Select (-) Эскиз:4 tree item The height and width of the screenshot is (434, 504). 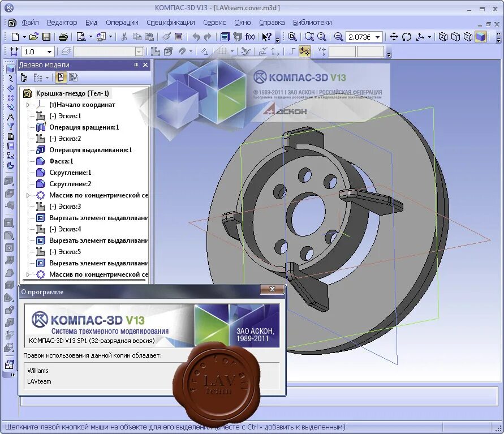point(65,229)
